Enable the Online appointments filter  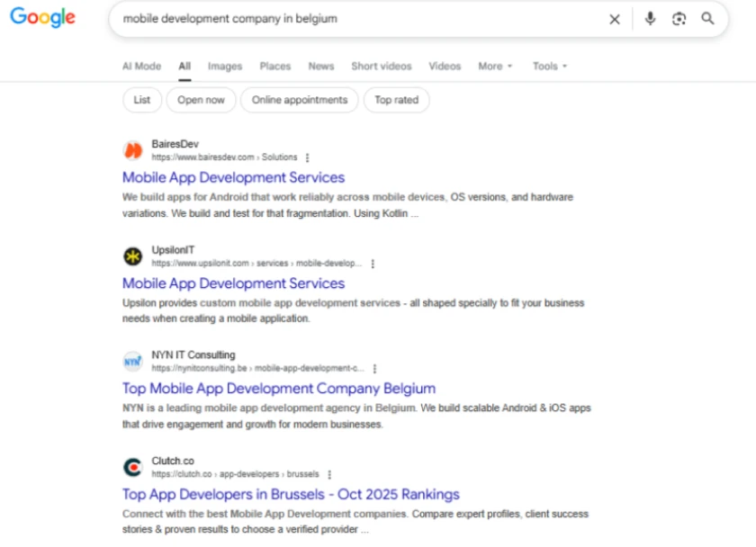299,100
